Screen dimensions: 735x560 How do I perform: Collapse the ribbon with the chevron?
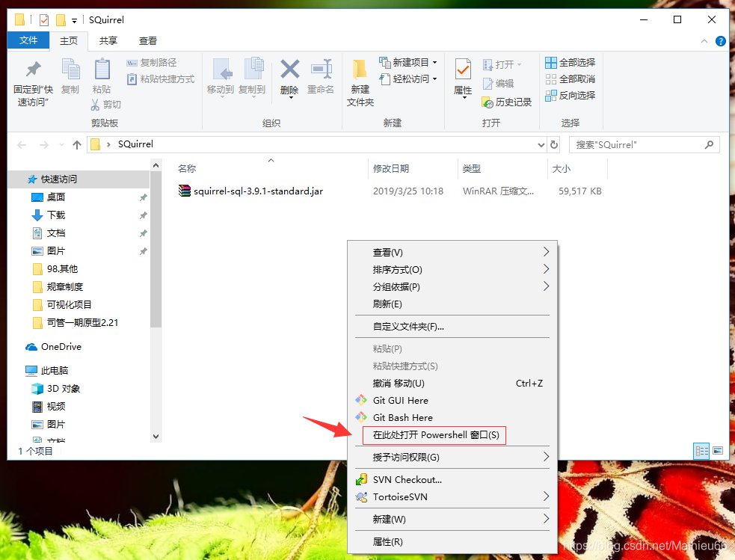(x=704, y=41)
